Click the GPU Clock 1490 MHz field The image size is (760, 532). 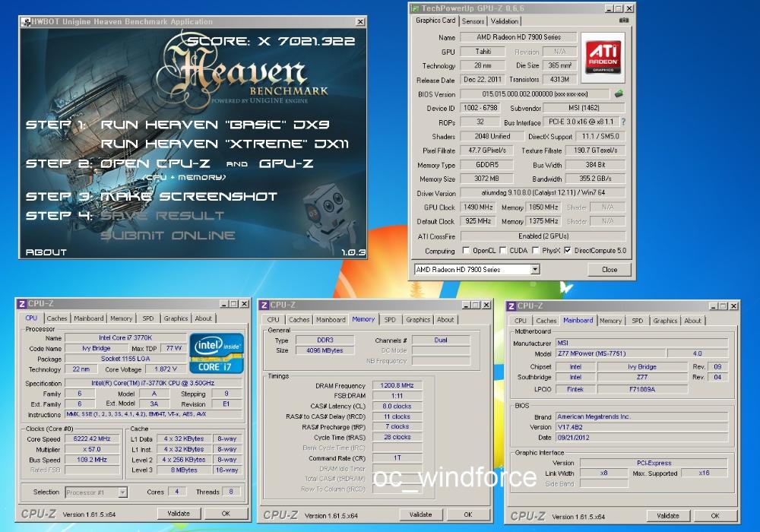[x=478, y=207]
